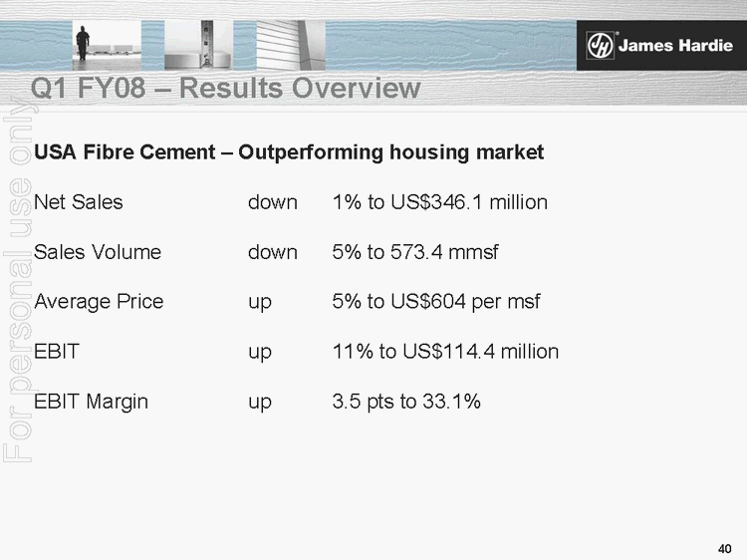This screenshot has height=560, width=747.
Task: Click "up" in the Average Price row
Action: pos(260,302)
